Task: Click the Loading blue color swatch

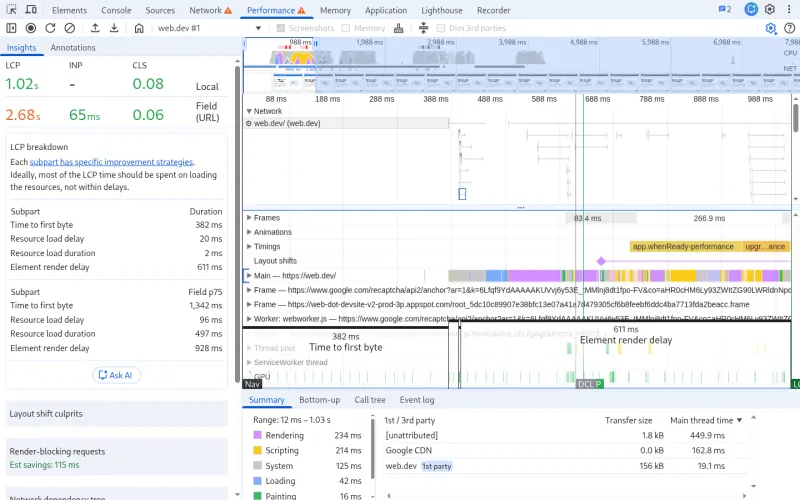Action: pos(257,481)
